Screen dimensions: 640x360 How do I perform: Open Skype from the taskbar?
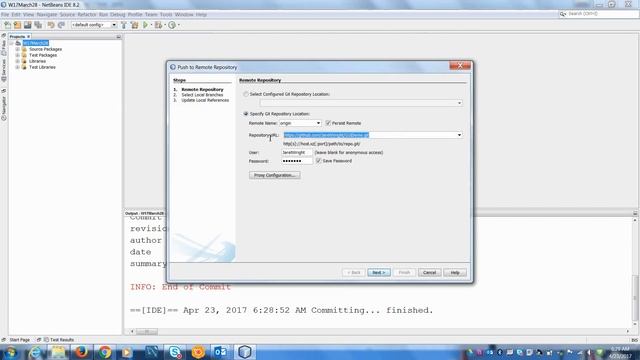175,351
